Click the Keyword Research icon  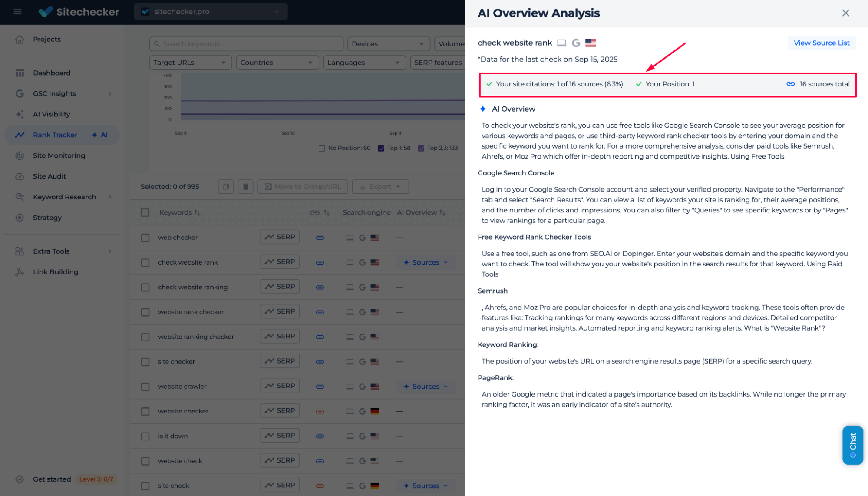(20, 197)
